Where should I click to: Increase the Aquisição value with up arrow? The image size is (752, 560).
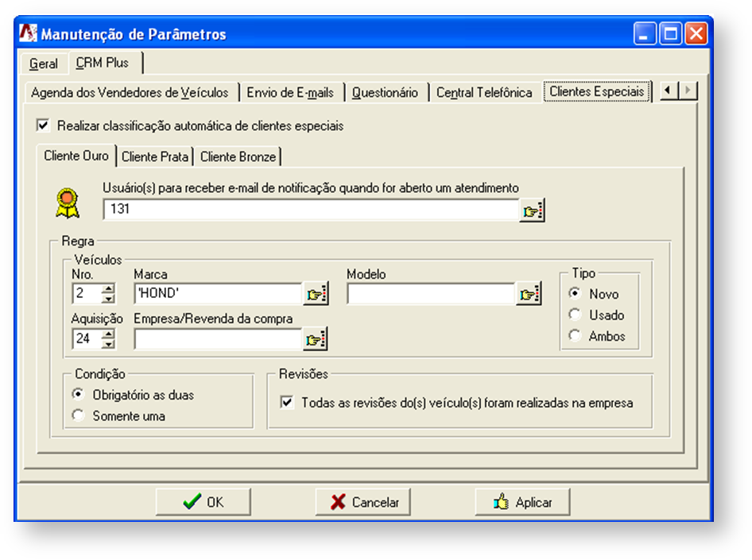coord(108,334)
